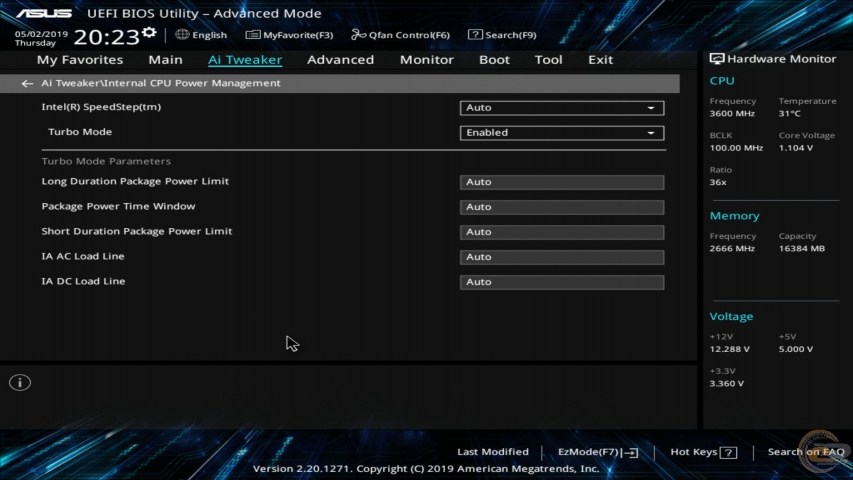Click the settings gear next to the clock
This screenshot has width=853, height=480.
pos(149,33)
